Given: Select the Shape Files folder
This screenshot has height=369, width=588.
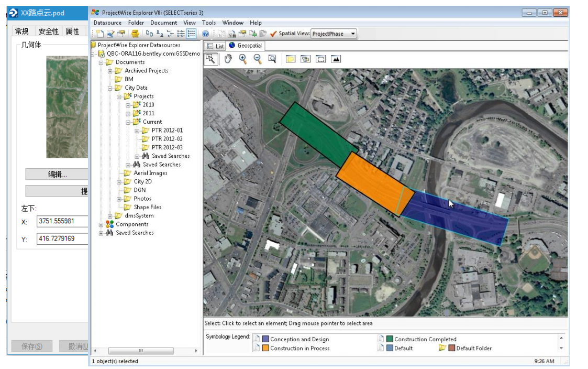Looking at the screenshot, I should click(147, 207).
